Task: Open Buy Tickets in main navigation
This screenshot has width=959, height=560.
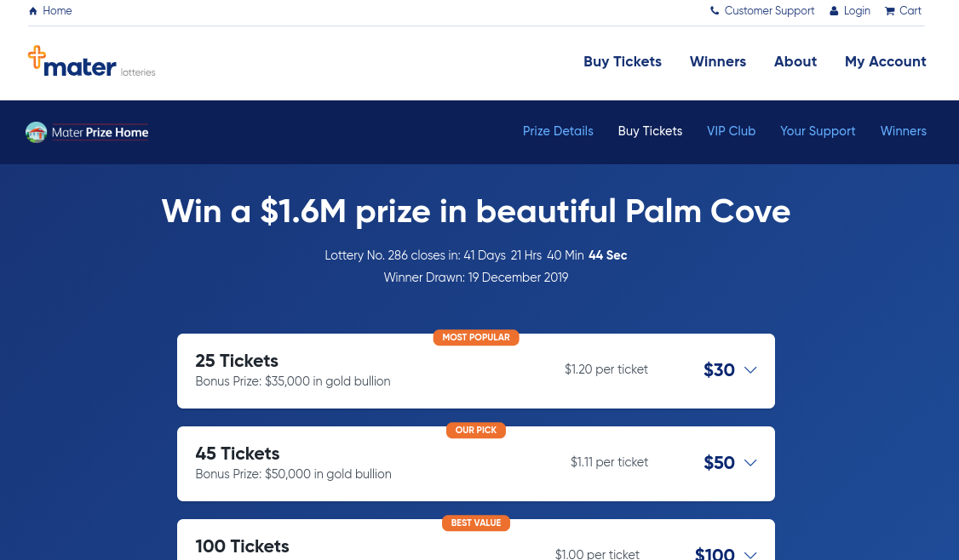Action: pos(622,62)
